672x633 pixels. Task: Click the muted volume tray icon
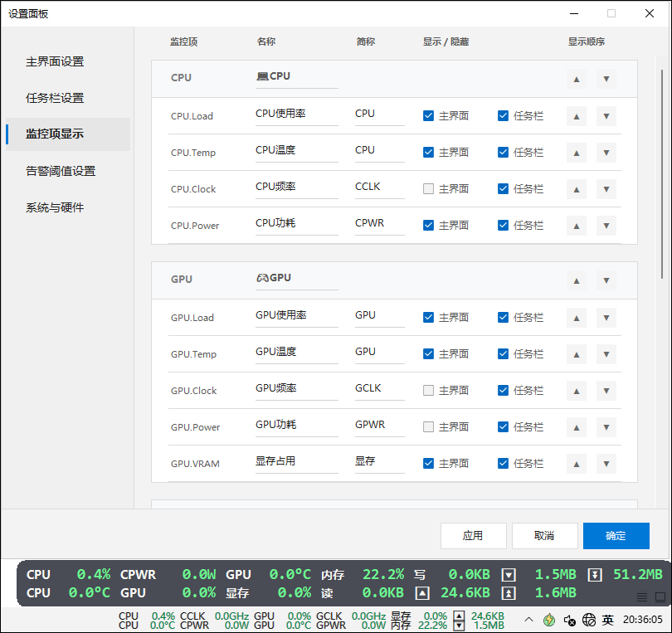[569, 620]
